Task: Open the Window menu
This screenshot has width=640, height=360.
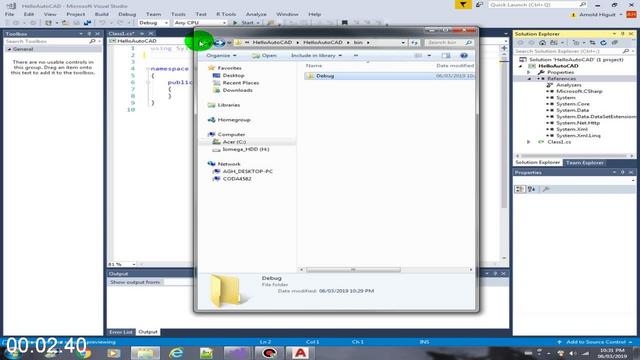Action: 287,14
